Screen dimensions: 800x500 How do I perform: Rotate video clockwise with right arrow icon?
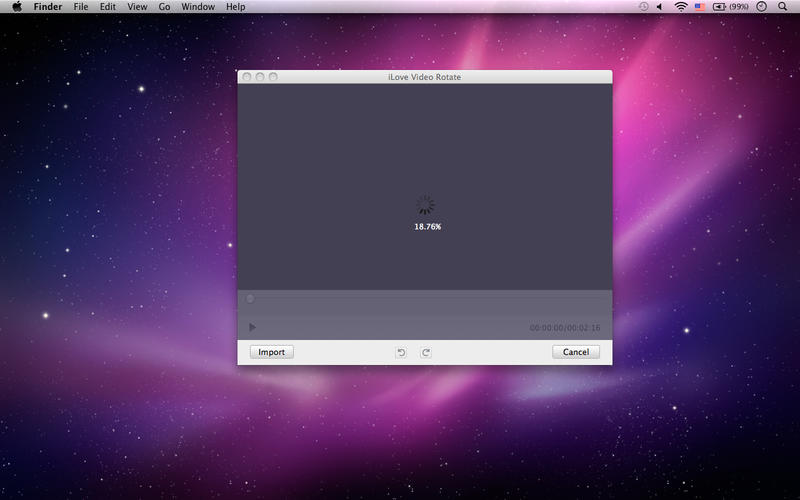coord(426,353)
